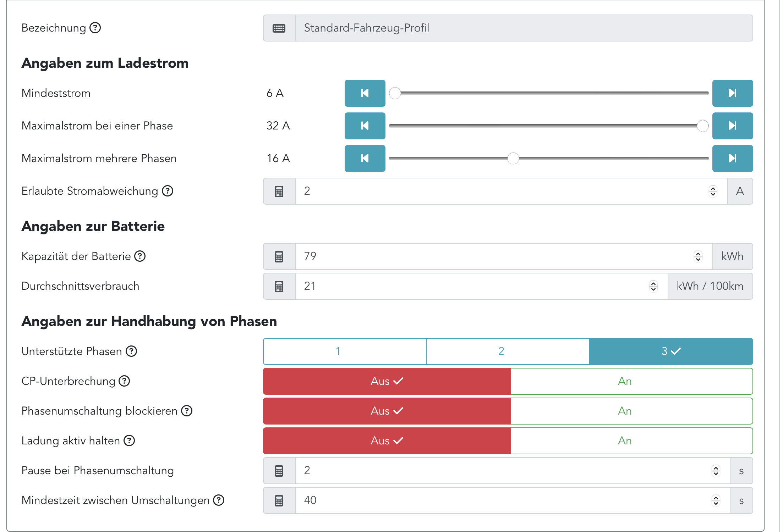Skip Maximalstrom bei einer Phase to minimum
Image resolution: width=783 pixels, height=532 pixels.
tap(365, 126)
